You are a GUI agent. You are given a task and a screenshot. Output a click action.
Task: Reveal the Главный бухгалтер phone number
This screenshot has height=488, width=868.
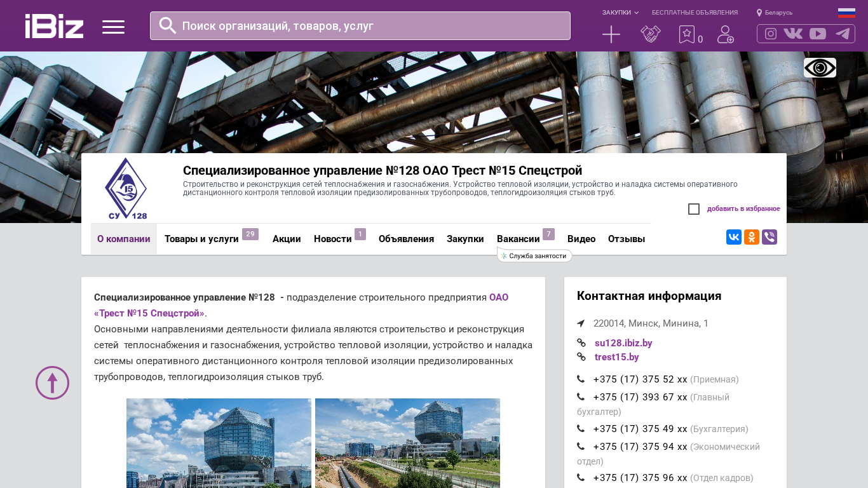point(641,397)
